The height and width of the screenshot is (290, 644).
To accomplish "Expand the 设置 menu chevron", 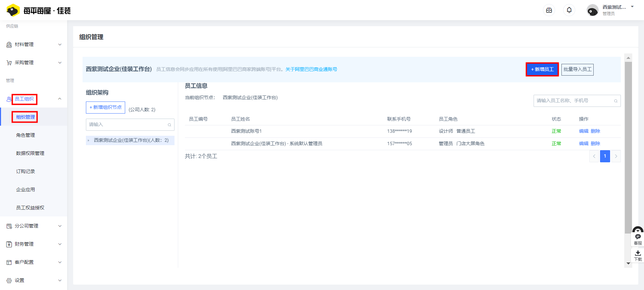I will [x=60, y=280].
